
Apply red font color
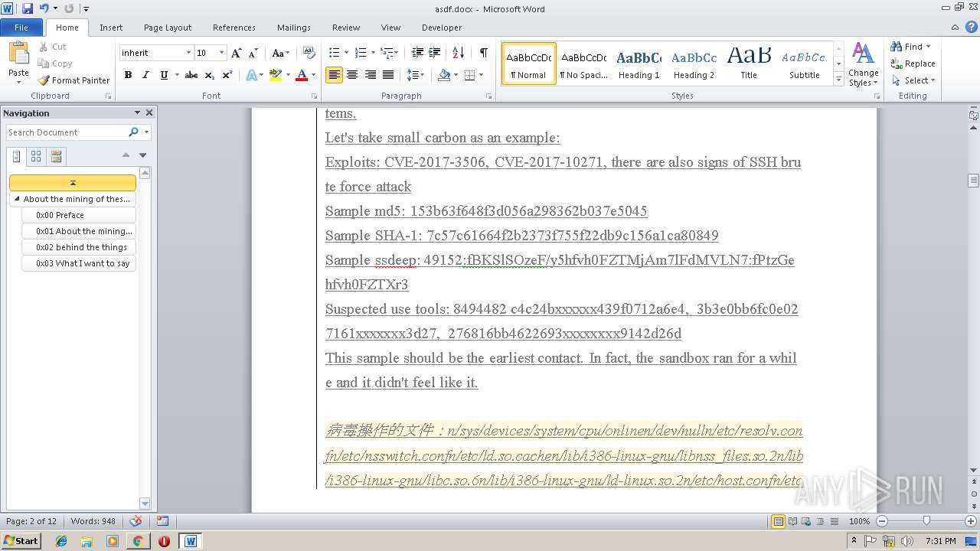[302, 75]
